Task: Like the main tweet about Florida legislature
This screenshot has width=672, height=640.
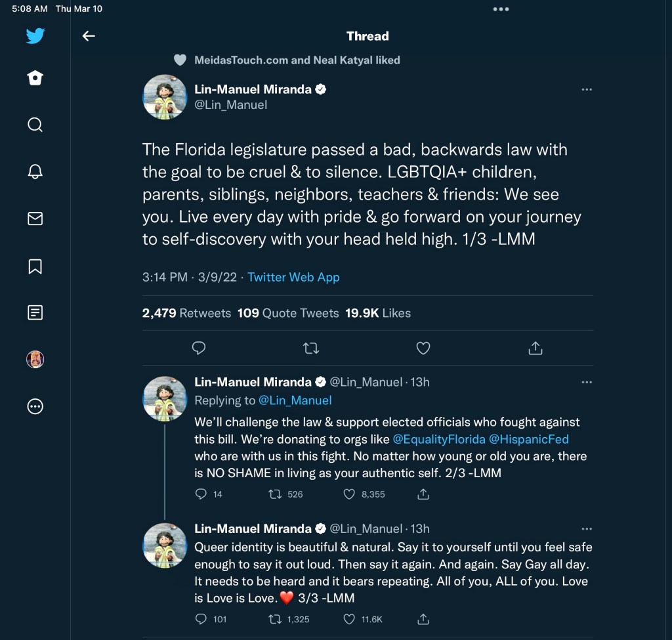Action: pos(423,348)
